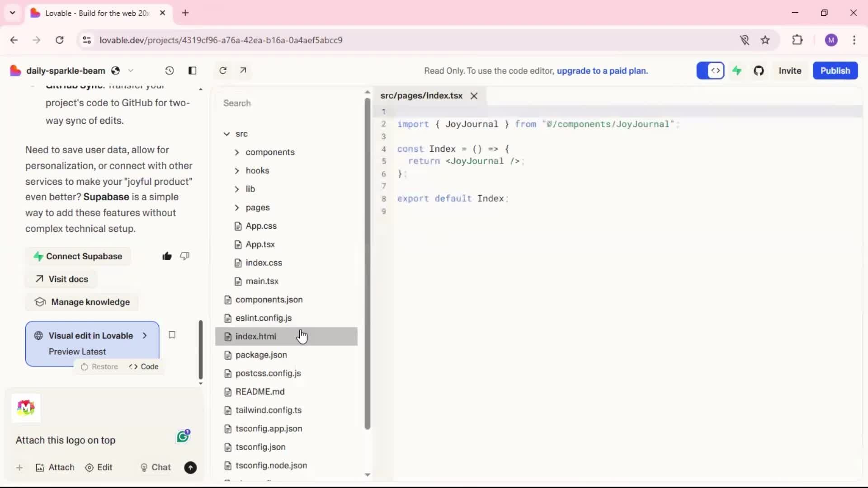The width and height of the screenshot is (868, 488).
Task: Open preview in new tab arrow icon
Action: pos(243,70)
